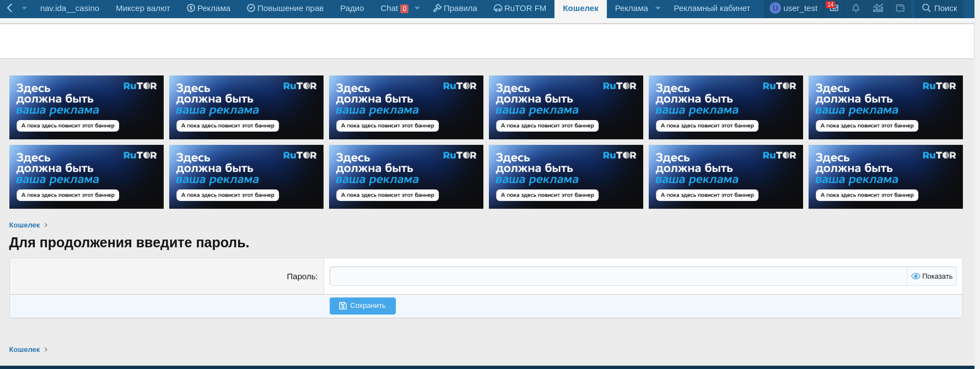The height and width of the screenshot is (369, 980).
Task: Toggle password visibility with Показать
Action: [x=931, y=276]
